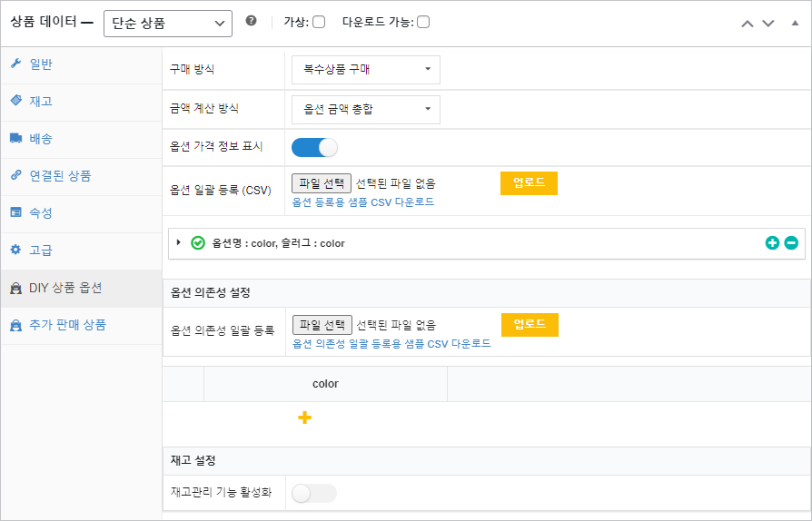Enable the 재고관리 기능 활성화 toggle

point(314,493)
